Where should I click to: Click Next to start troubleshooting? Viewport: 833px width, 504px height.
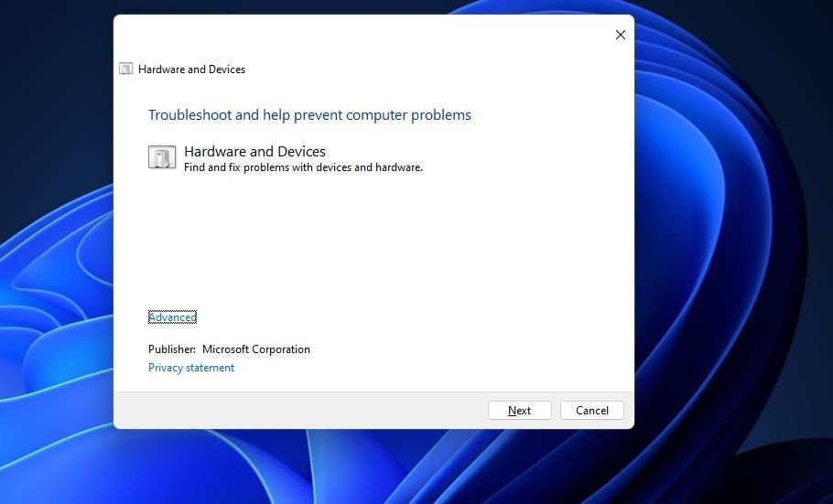520,411
